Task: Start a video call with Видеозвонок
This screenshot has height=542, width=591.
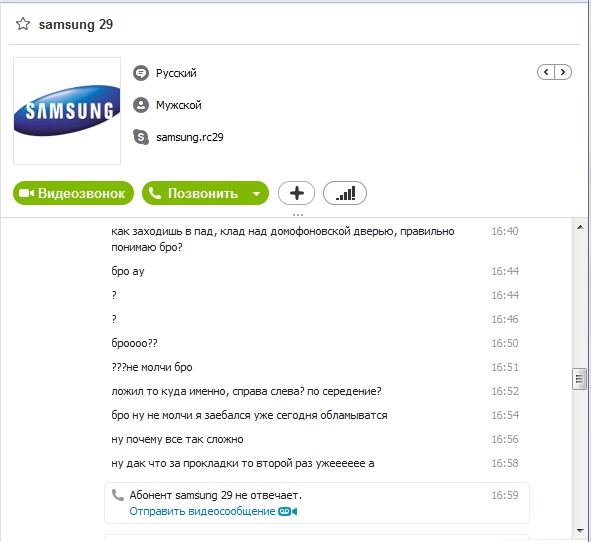Action: (73, 193)
